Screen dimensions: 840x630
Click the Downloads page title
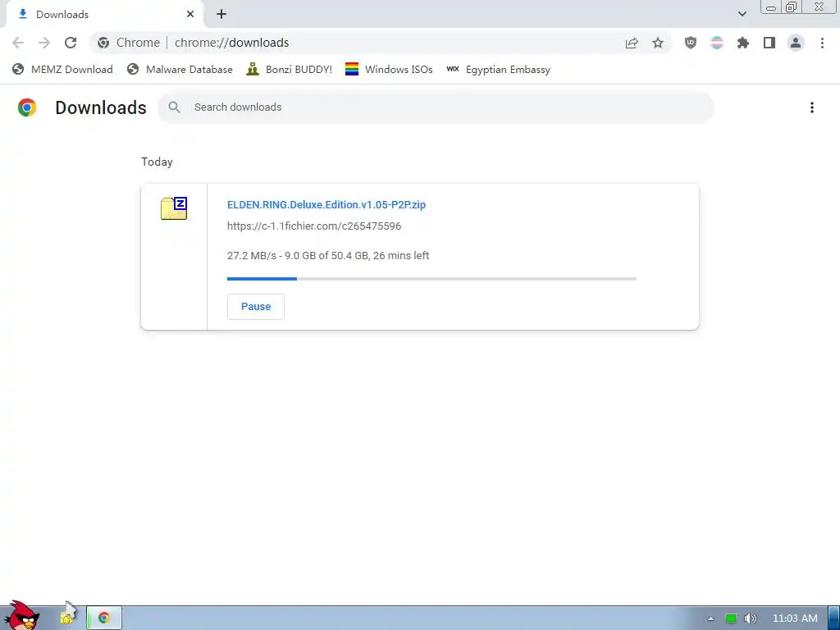(x=101, y=107)
